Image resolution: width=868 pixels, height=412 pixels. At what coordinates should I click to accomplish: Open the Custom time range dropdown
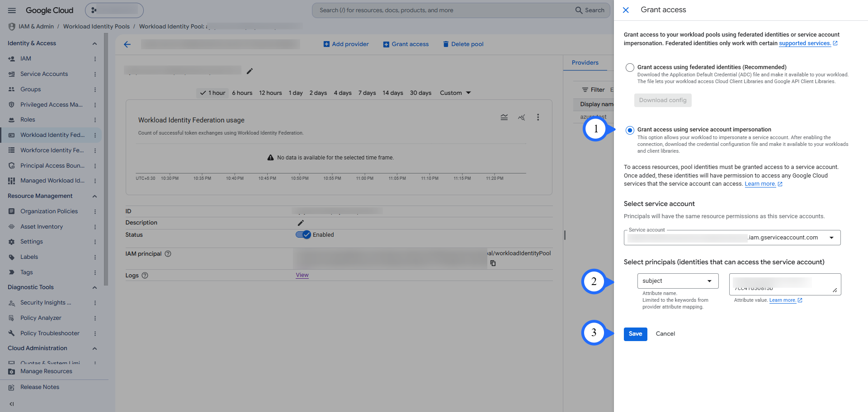[x=455, y=93]
